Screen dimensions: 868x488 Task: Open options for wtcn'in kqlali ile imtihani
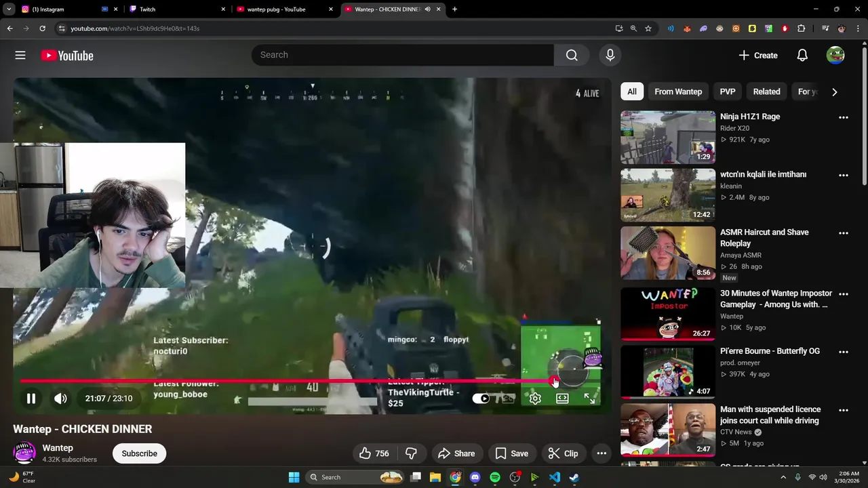coord(844,175)
